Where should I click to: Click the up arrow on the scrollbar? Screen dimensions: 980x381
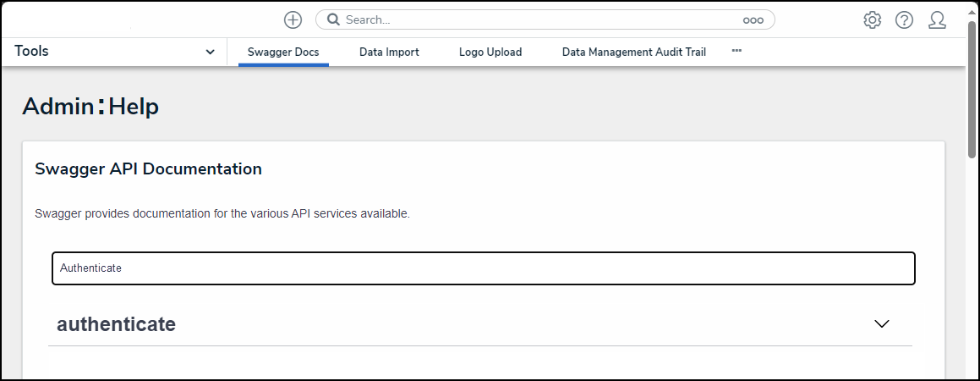pos(972,11)
